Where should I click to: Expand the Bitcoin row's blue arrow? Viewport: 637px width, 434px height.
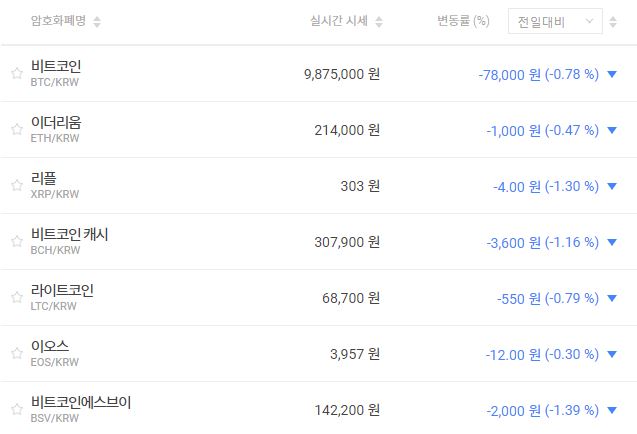[612, 74]
